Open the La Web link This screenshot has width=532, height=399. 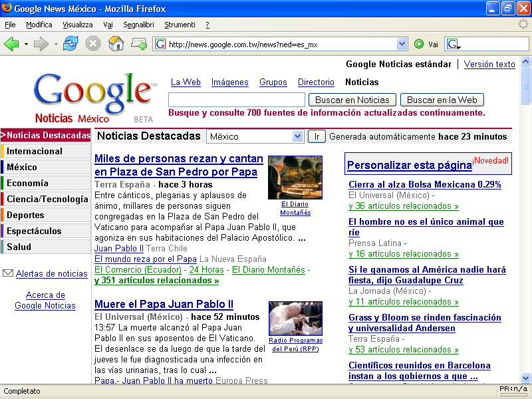(186, 82)
